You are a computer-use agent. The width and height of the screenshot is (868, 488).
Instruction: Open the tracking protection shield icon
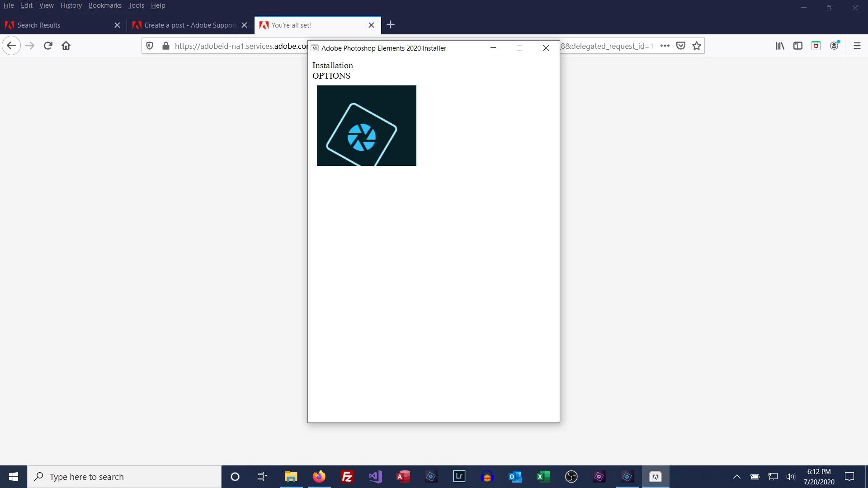click(x=150, y=46)
